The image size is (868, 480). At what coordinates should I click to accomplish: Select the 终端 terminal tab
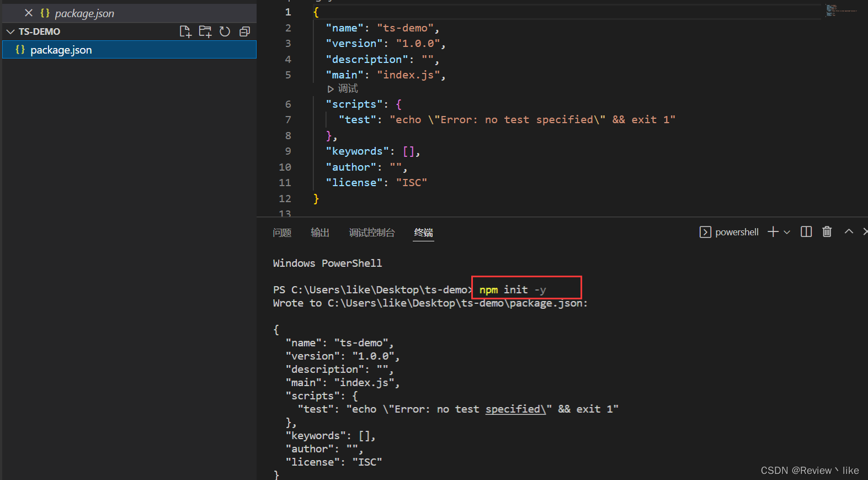pos(424,233)
